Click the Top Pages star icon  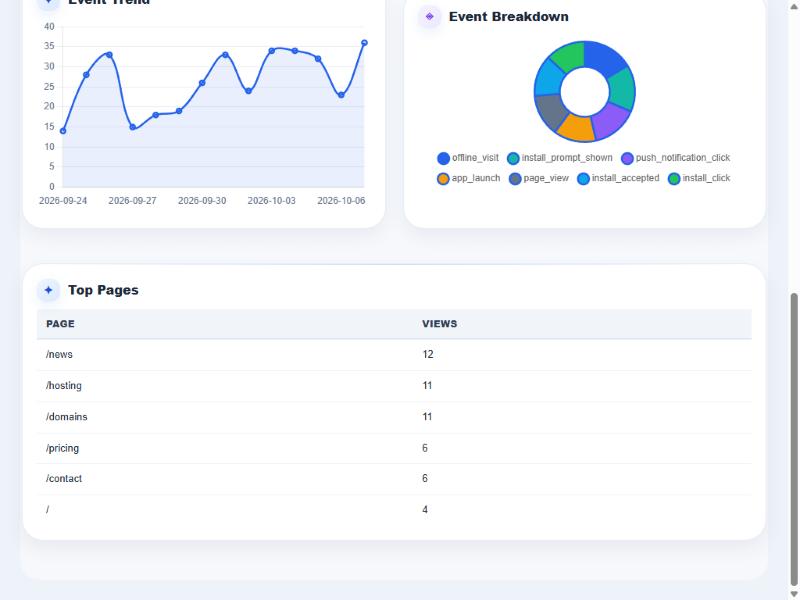[x=48, y=290]
